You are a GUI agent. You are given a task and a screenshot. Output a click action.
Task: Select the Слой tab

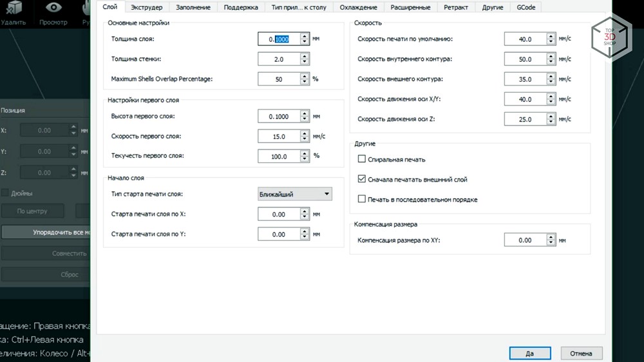pos(109,6)
